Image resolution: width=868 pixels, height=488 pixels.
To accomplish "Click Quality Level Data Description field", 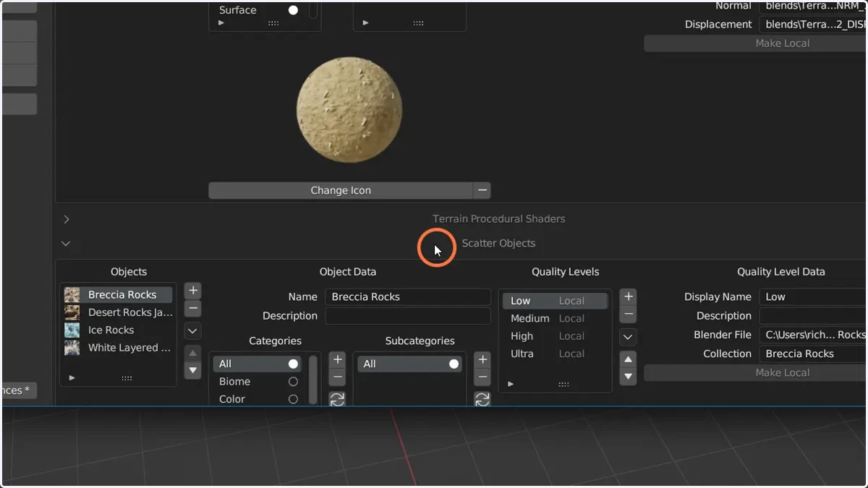I will 813,316.
